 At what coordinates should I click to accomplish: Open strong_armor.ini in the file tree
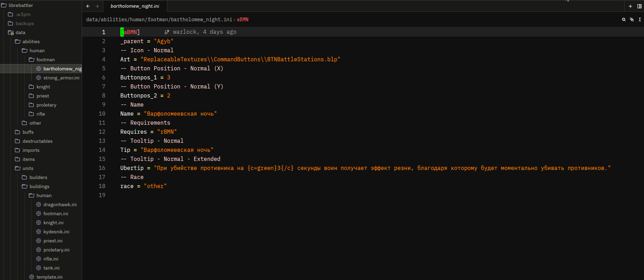[x=61, y=78]
